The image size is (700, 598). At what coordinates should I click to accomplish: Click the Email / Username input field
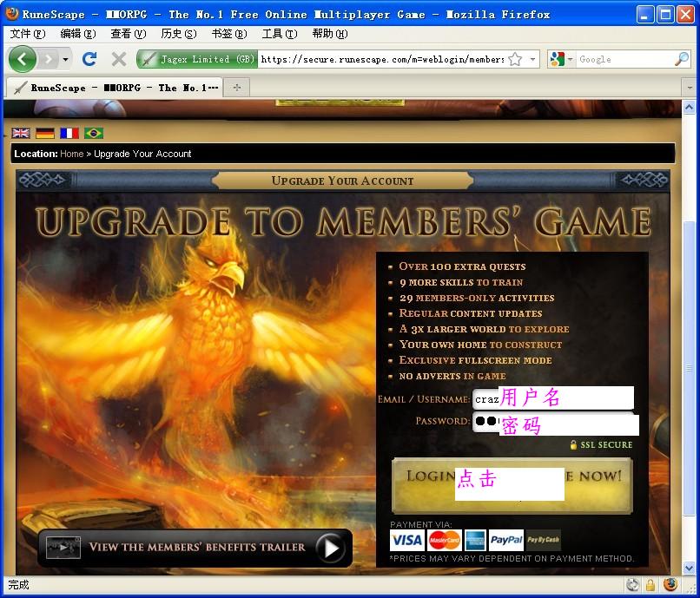553,398
